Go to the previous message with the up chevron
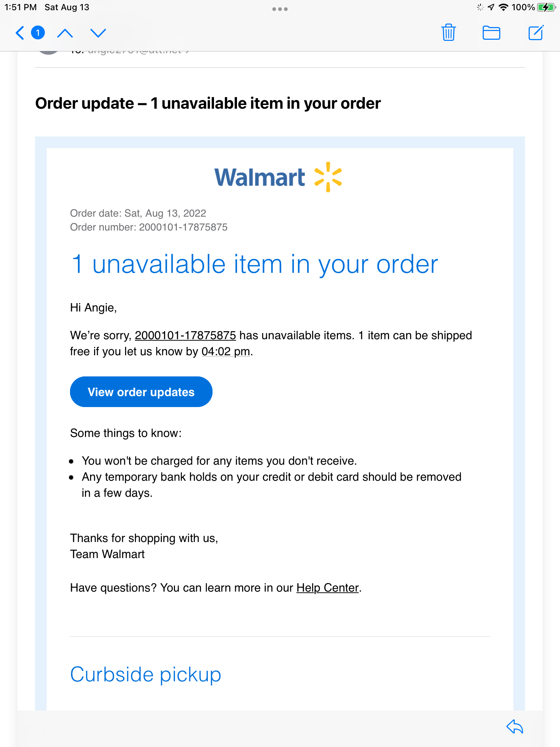This screenshot has width=560, height=747. tap(66, 33)
